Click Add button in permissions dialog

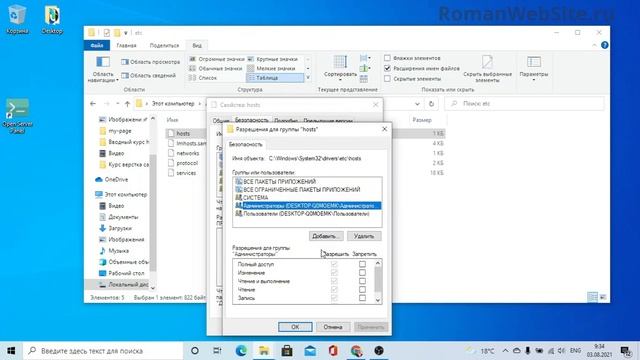coord(325,236)
